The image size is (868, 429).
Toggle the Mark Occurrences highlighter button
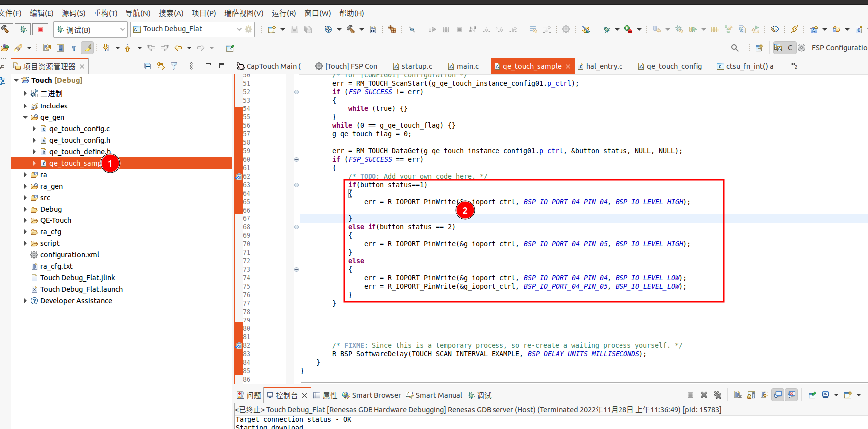87,48
